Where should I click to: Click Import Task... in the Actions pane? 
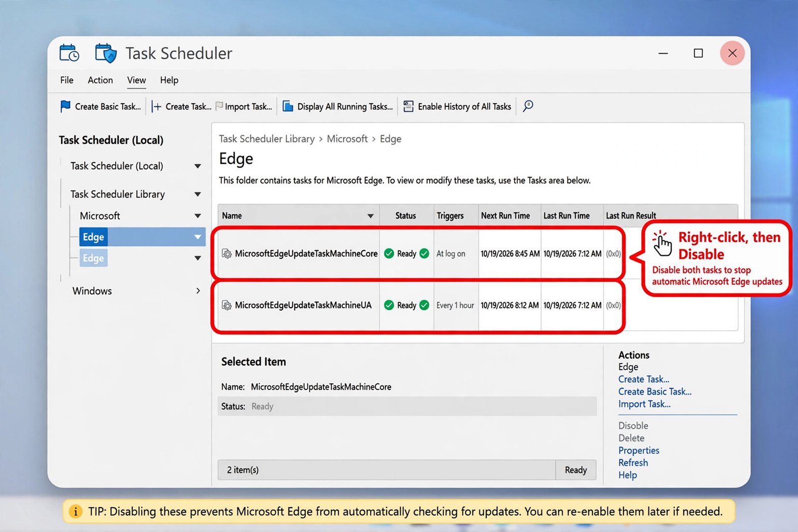(x=644, y=404)
